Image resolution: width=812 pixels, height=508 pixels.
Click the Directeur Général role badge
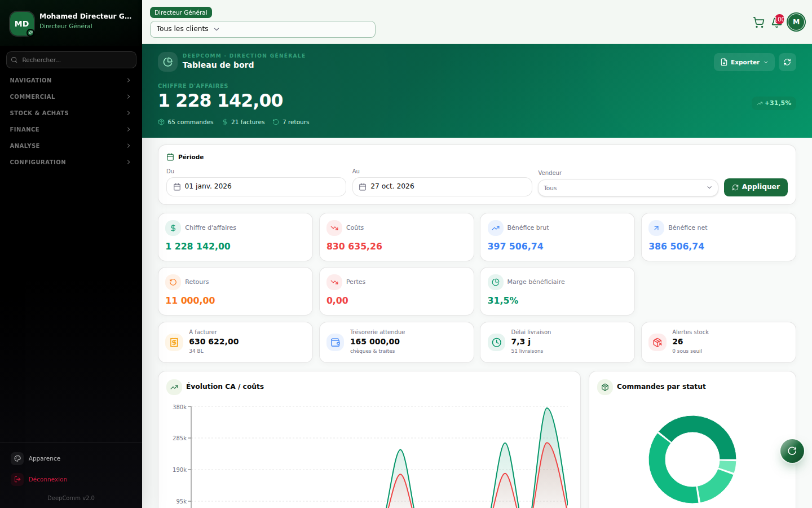pos(181,12)
